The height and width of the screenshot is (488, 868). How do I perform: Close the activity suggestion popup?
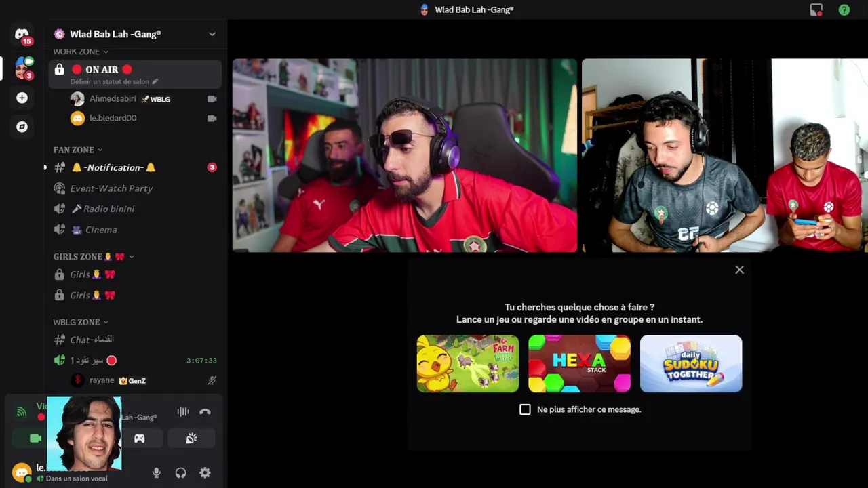(739, 270)
